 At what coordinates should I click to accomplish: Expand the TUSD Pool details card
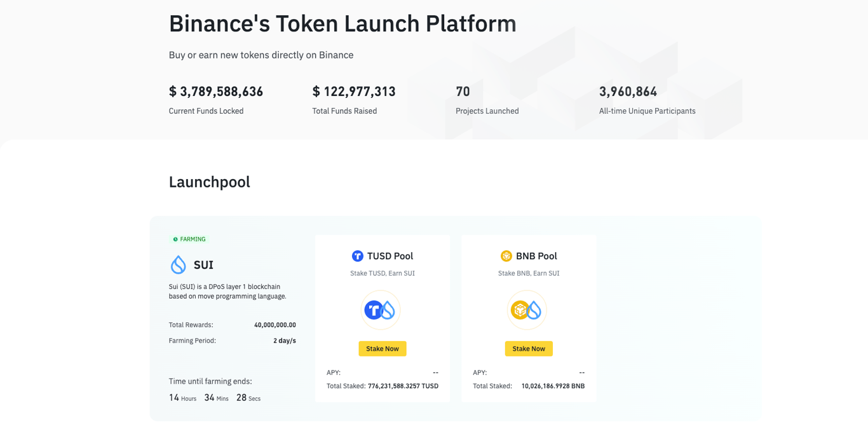pyautogui.click(x=382, y=318)
